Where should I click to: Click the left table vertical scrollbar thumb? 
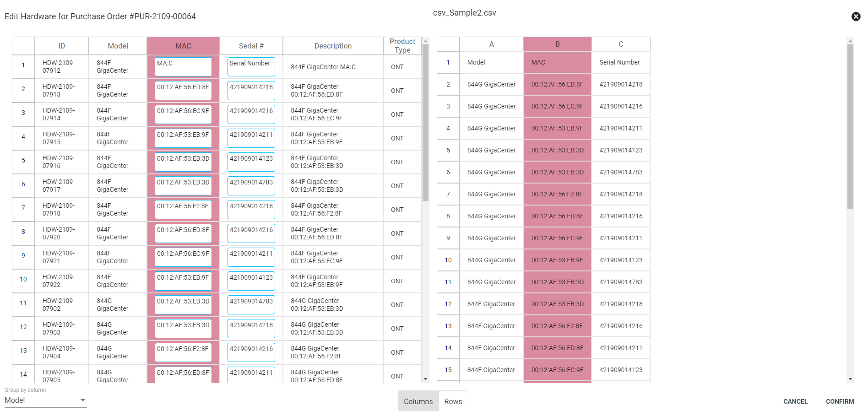tap(425, 123)
